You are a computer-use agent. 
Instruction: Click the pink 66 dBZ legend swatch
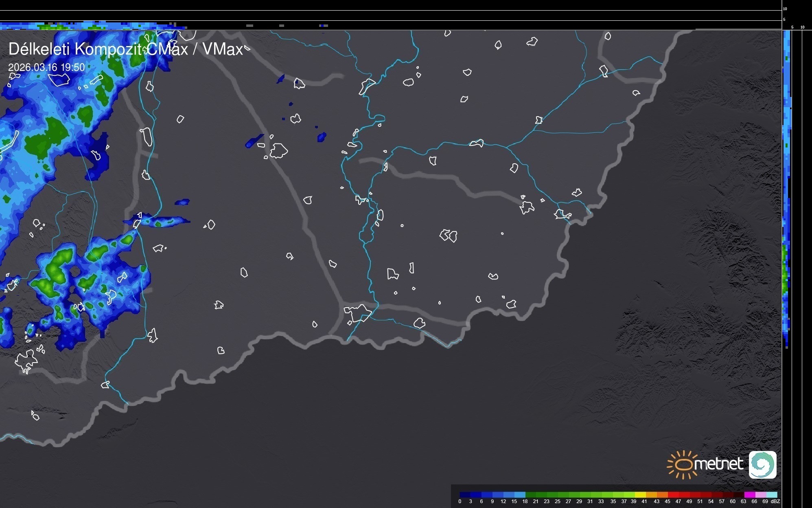760,495
